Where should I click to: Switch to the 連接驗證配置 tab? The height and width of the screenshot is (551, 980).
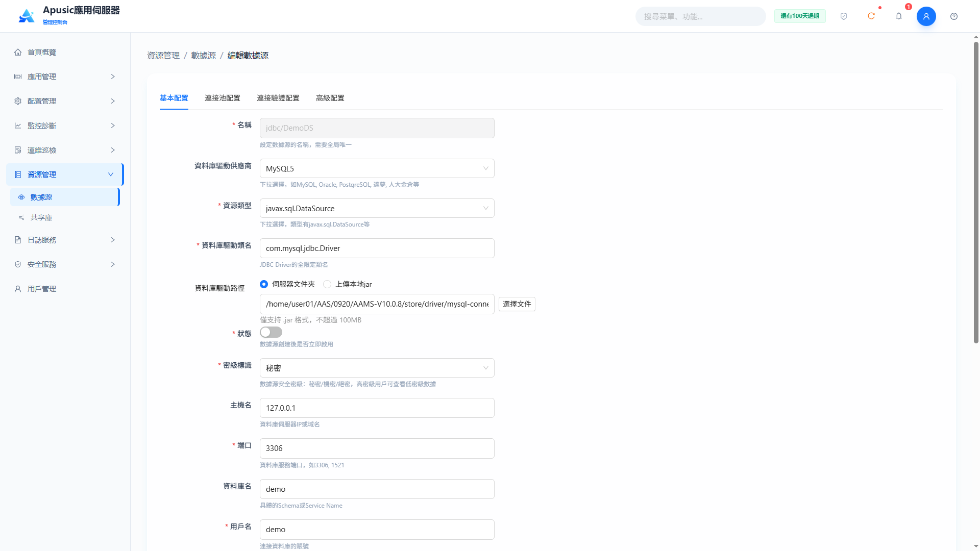pos(278,98)
